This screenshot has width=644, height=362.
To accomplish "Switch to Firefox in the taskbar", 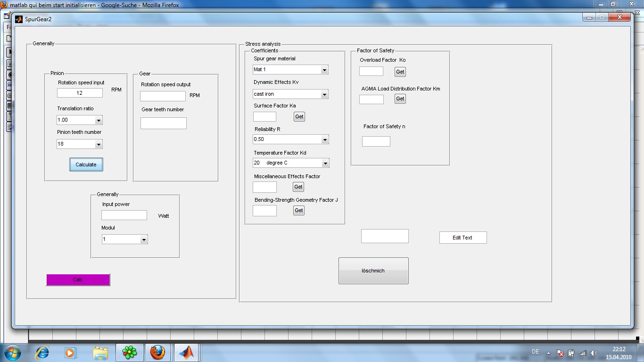I will click(157, 352).
